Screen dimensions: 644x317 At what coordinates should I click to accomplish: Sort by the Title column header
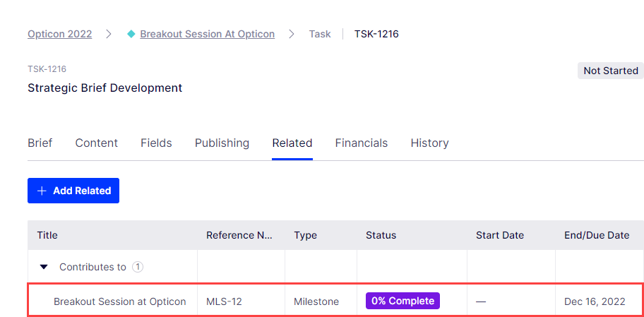(x=47, y=235)
